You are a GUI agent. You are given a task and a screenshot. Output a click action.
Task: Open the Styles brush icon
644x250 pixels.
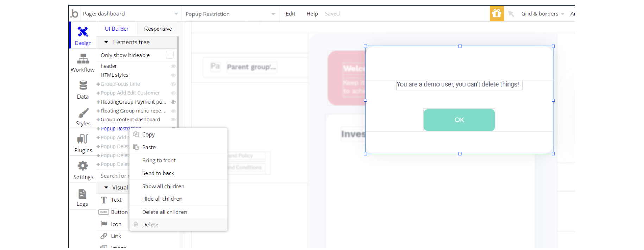pyautogui.click(x=83, y=113)
